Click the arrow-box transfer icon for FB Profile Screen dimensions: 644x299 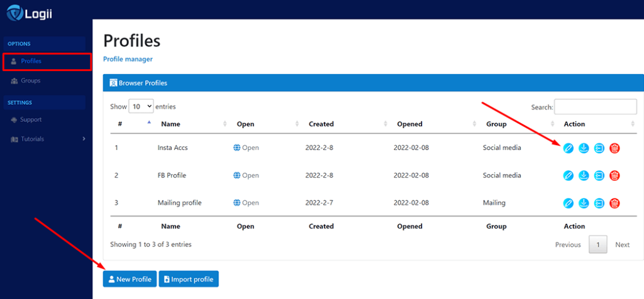[x=599, y=175]
